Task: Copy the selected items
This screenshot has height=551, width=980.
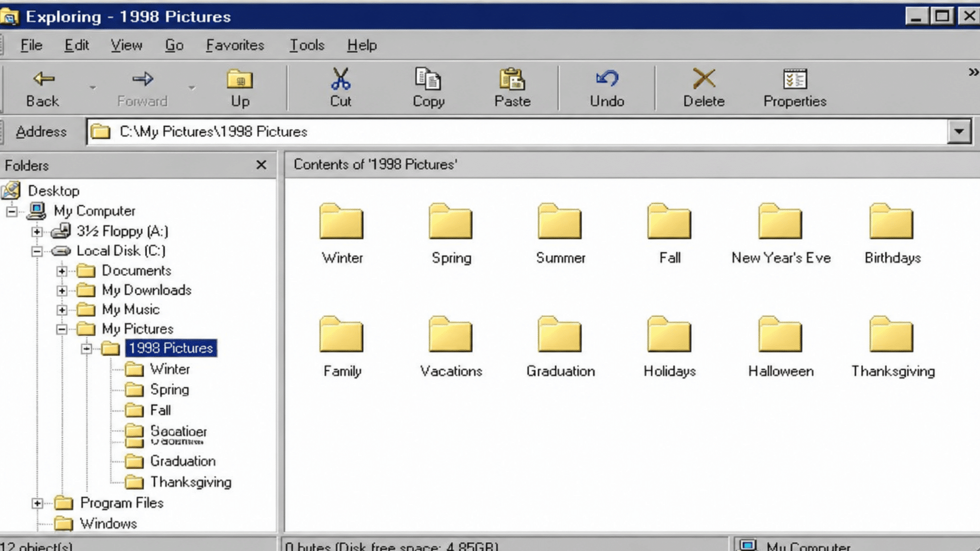Action: point(428,88)
